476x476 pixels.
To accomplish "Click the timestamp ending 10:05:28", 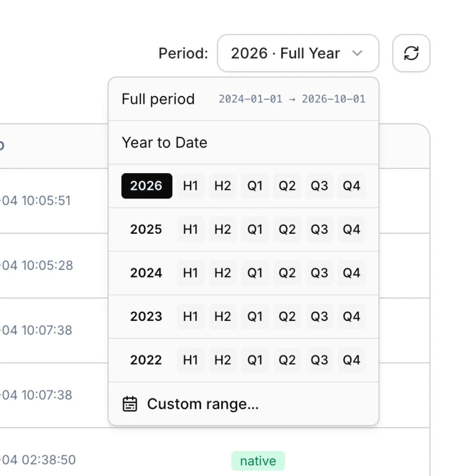I will coord(37,265).
